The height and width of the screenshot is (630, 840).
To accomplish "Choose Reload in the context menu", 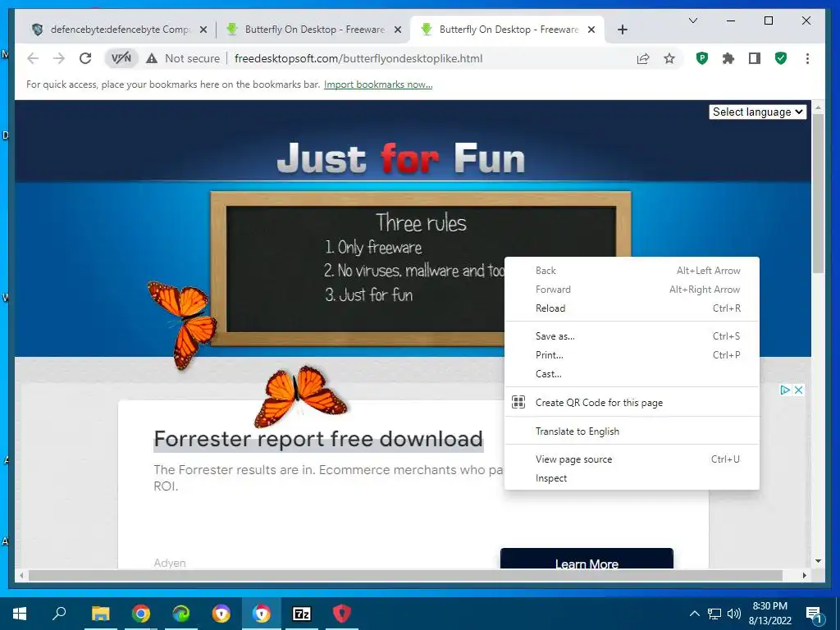I will pos(632,308).
